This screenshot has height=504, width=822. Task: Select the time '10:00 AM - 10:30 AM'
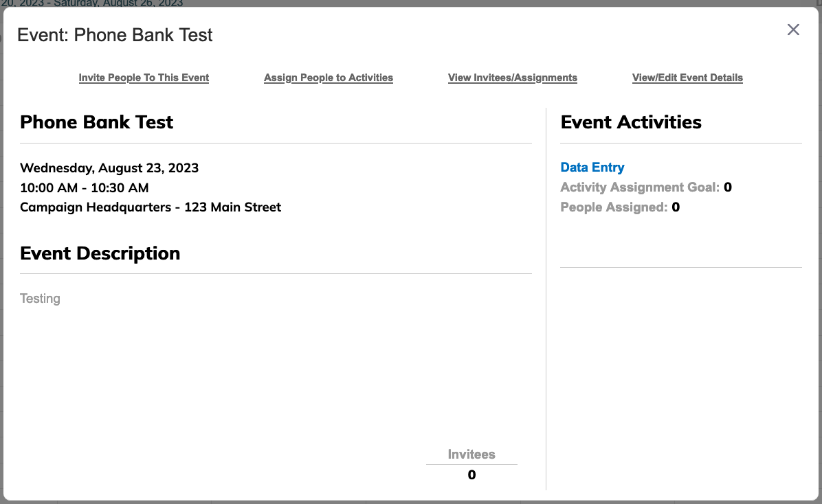85,187
